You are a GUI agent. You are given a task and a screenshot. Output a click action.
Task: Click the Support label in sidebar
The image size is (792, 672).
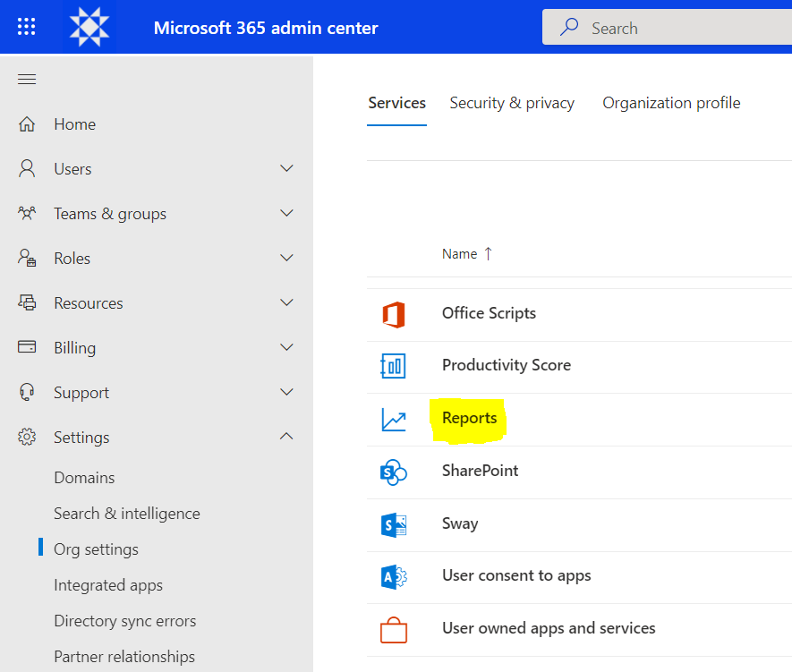(81, 393)
